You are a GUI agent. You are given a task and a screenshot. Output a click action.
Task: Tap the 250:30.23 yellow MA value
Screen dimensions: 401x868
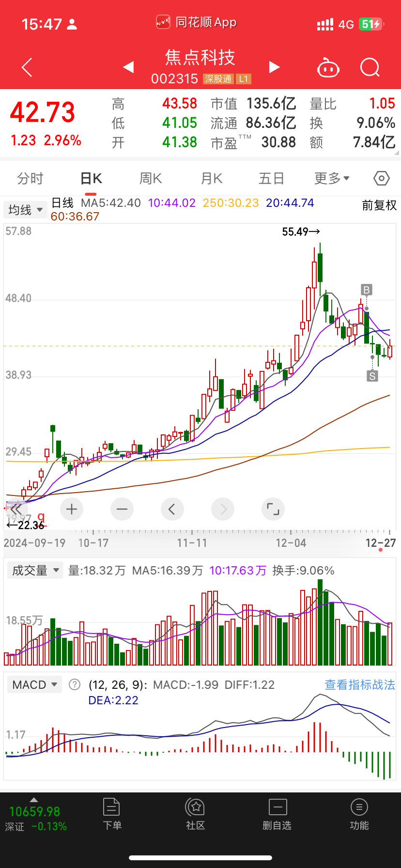tap(231, 203)
